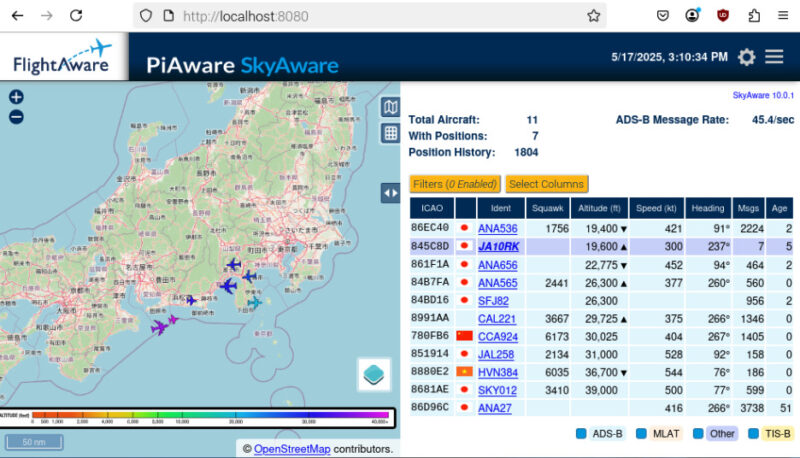Open the HVN384 flight link
The height and width of the screenshot is (458, 800).
498,372
